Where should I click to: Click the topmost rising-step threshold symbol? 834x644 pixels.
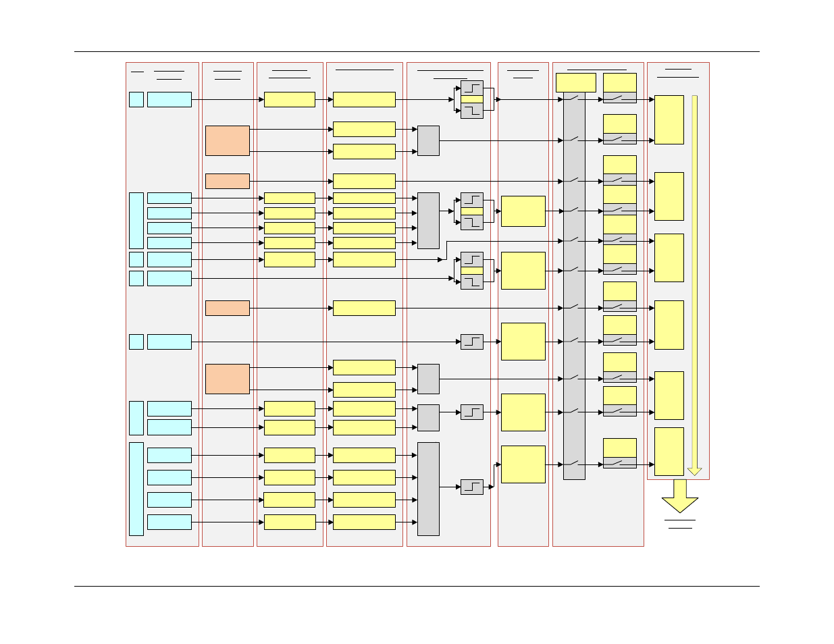pos(472,88)
